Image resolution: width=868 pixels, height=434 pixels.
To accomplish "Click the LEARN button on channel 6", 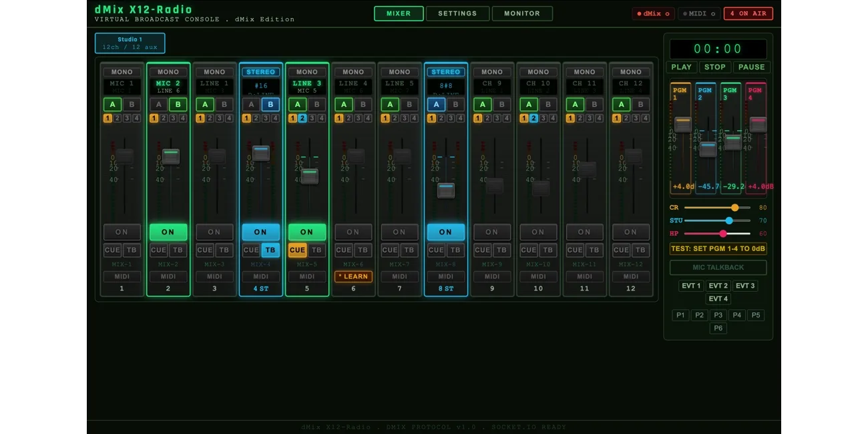I will pyautogui.click(x=353, y=276).
